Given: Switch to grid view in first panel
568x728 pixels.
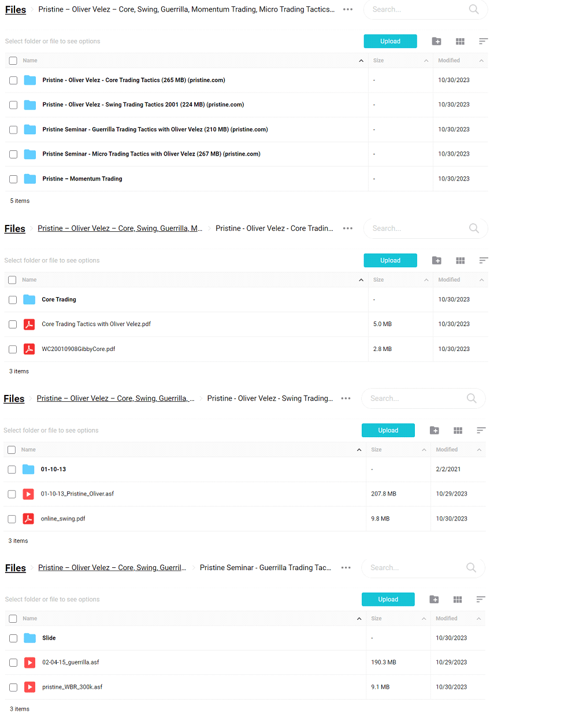Looking at the screenshot, I should 460,41.
